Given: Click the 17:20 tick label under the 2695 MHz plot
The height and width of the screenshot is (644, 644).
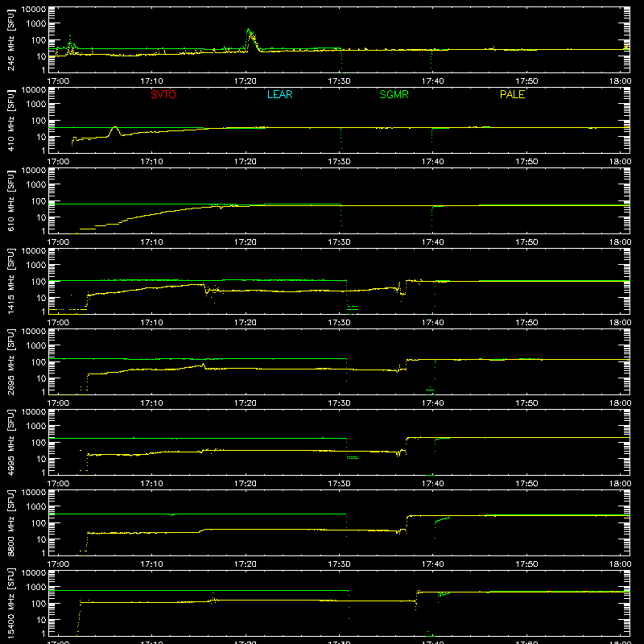Looking at the screenshot, I should 246,403.
